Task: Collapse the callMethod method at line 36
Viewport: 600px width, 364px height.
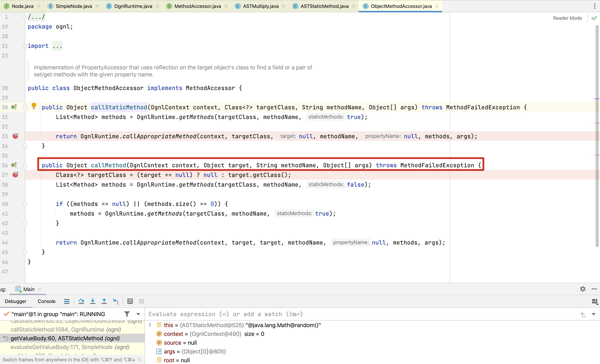Action: [25, 166]
